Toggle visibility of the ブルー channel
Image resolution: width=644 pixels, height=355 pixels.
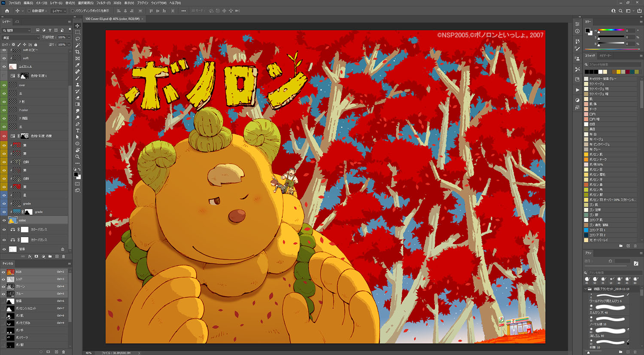pyautogui.click(x=3, y=294)
